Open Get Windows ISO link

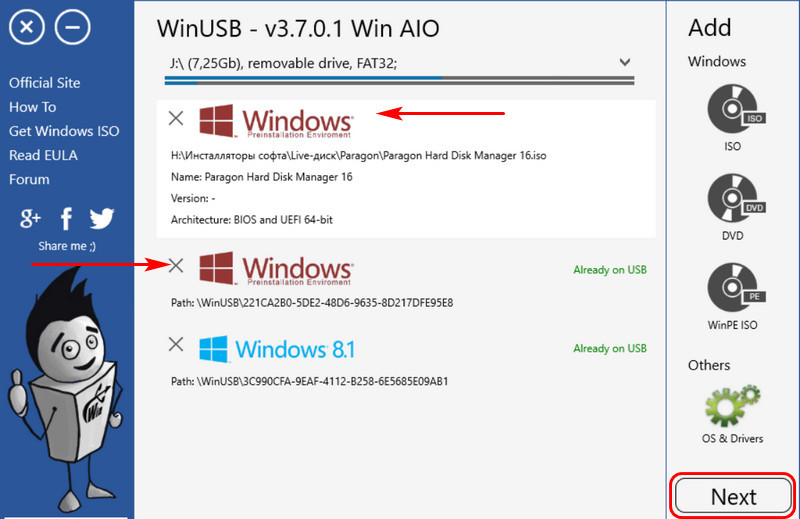(64, 131)
